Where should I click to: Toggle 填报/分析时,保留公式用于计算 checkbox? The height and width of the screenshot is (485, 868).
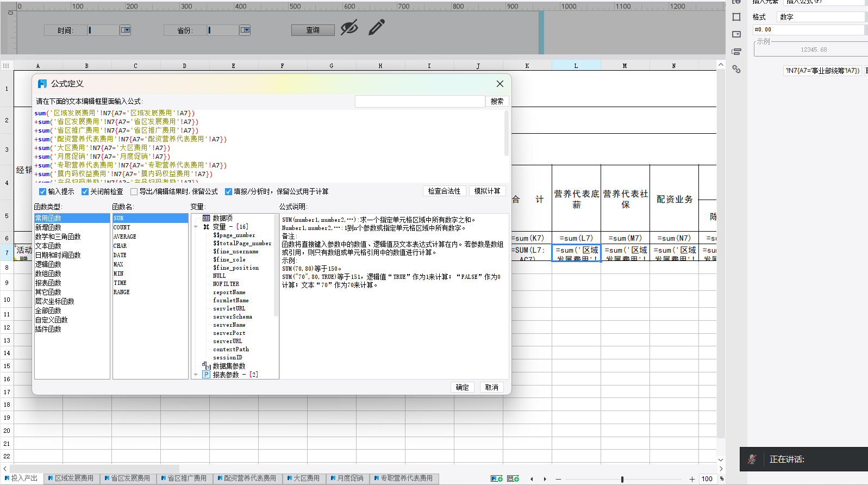tap(228, 191)
